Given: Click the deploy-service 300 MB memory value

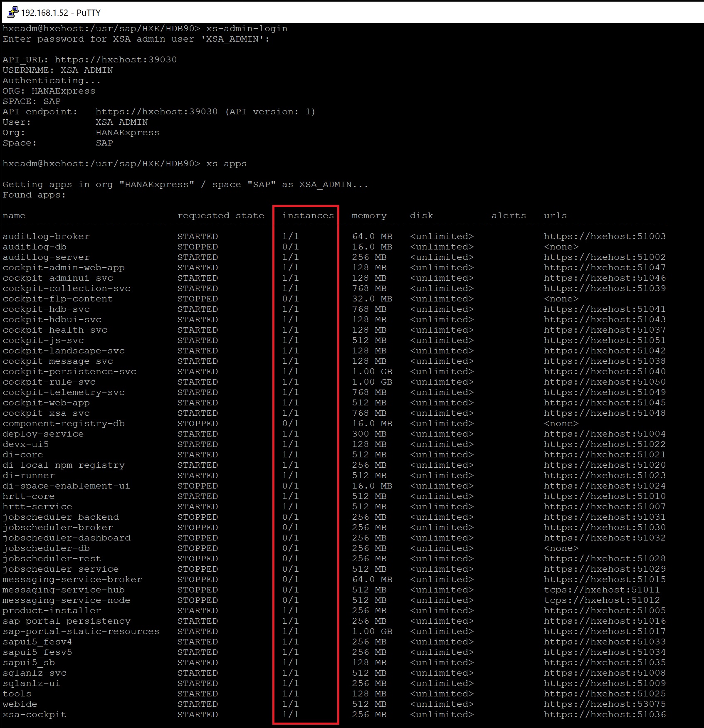Looking at the screenshot, I should [369, 434].
